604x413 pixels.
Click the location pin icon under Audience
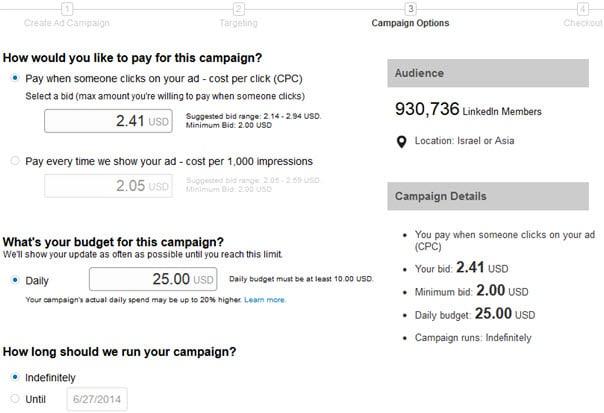401,142
